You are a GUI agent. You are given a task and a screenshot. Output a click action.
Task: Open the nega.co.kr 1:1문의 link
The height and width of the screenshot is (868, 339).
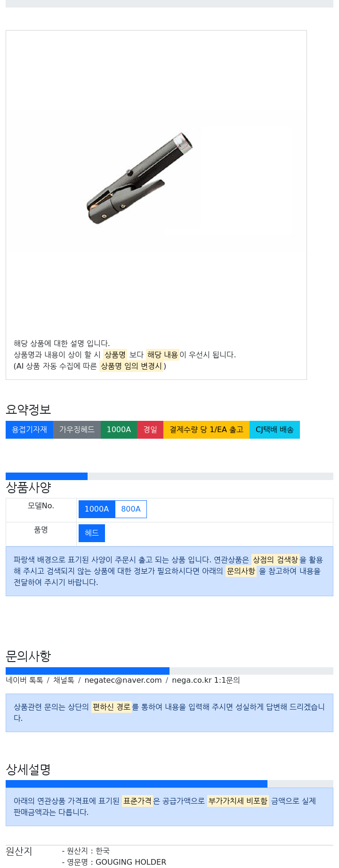pos(206,680)
